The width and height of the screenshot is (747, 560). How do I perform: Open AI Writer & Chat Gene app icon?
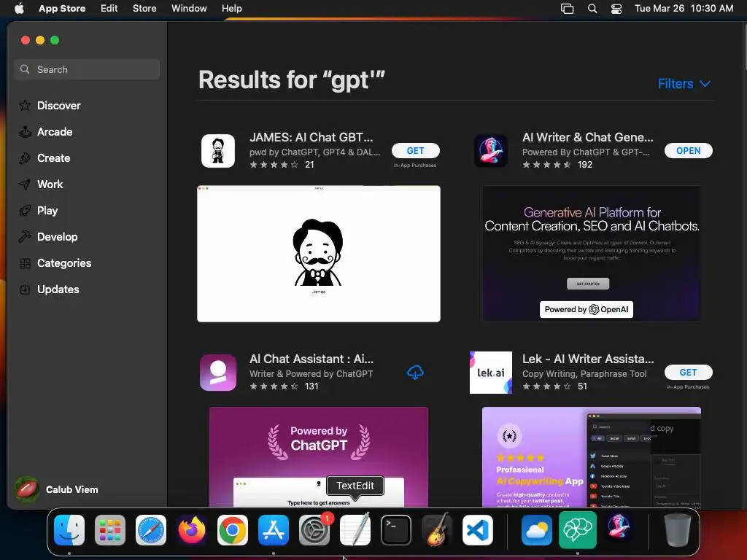[491, 150]
